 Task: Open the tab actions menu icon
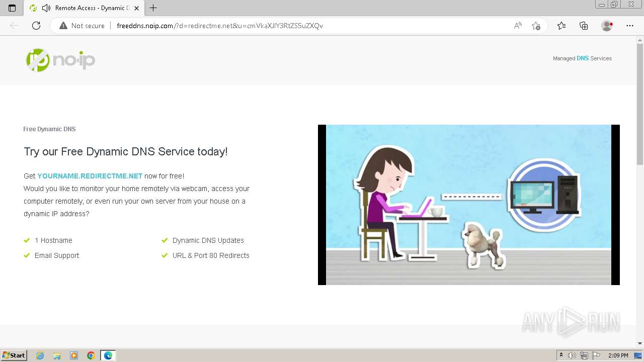point(12,8)
